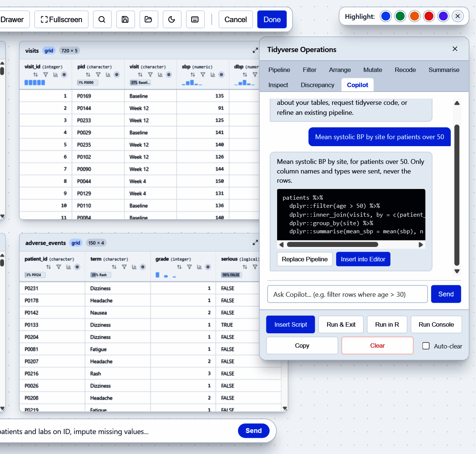Click the code block's right scroll arrow

click(x=421, y=245)
